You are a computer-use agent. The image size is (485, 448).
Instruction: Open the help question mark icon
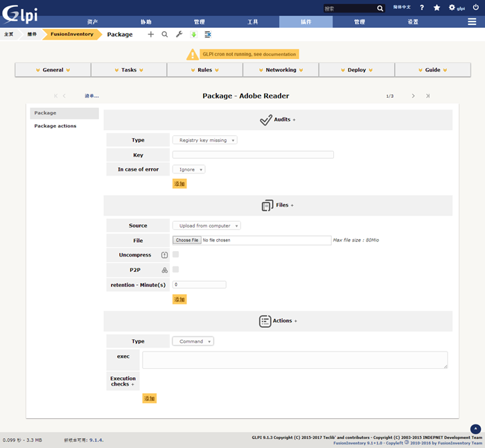[x=422, y=8]
